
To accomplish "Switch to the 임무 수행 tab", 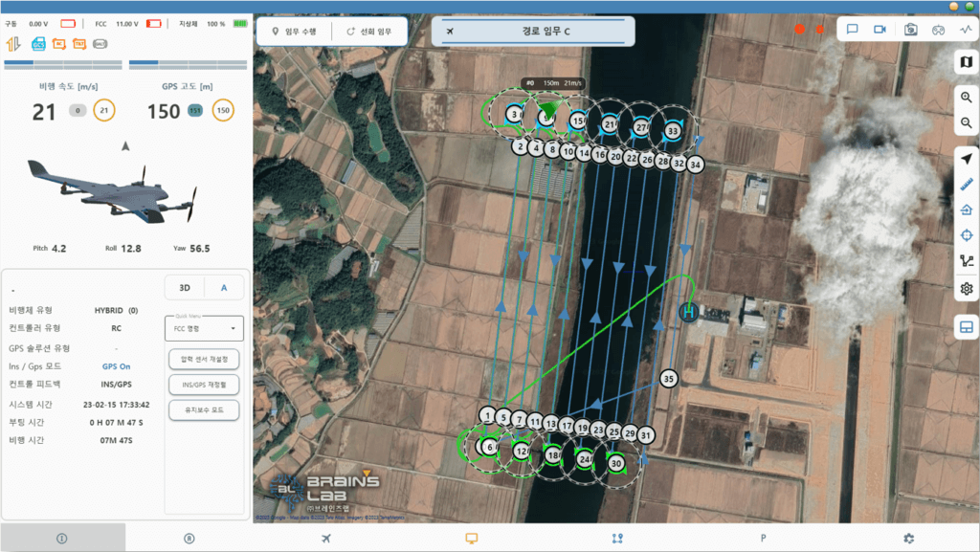I will pos(295,32).
